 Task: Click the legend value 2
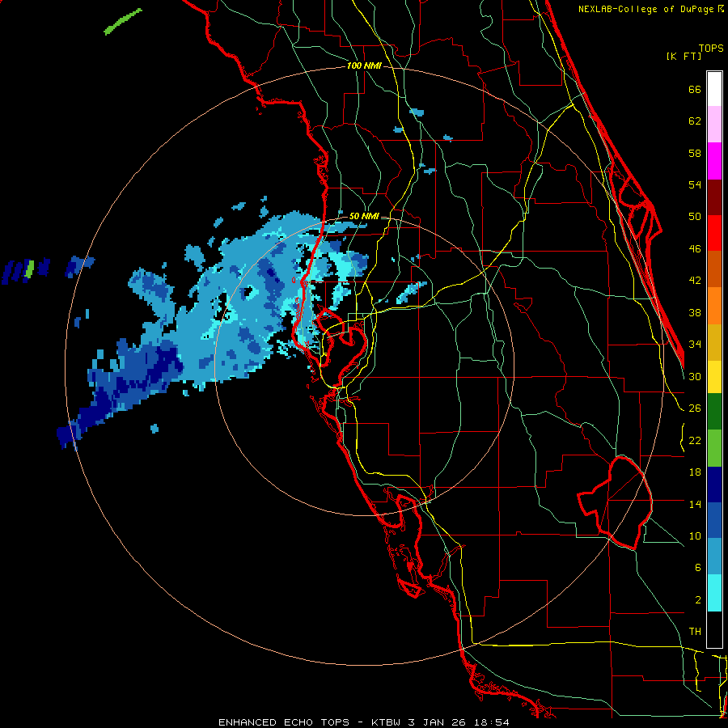pos(697,600)
